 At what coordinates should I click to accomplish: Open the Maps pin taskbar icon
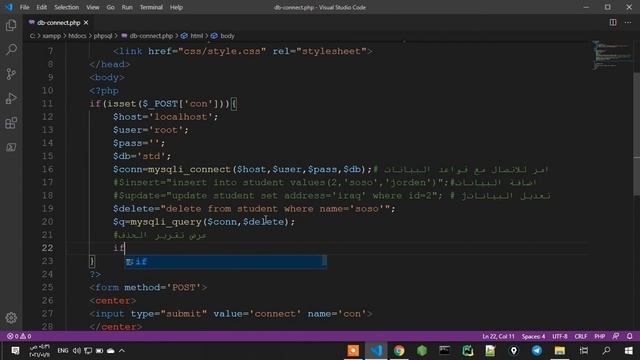513,351
